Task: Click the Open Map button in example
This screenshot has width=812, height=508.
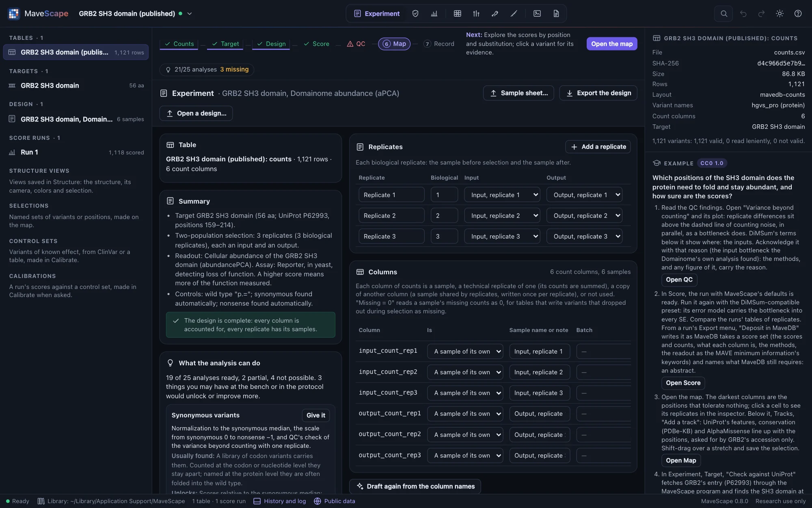Action: coord(681,460)
